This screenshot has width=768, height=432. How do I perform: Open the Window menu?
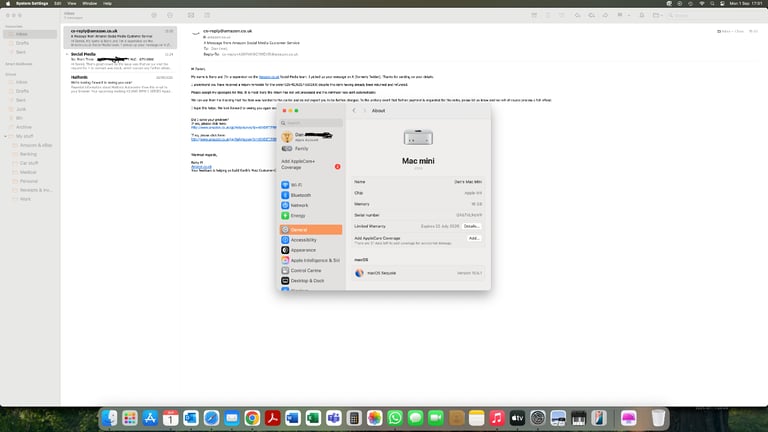[x=90, y=3]
